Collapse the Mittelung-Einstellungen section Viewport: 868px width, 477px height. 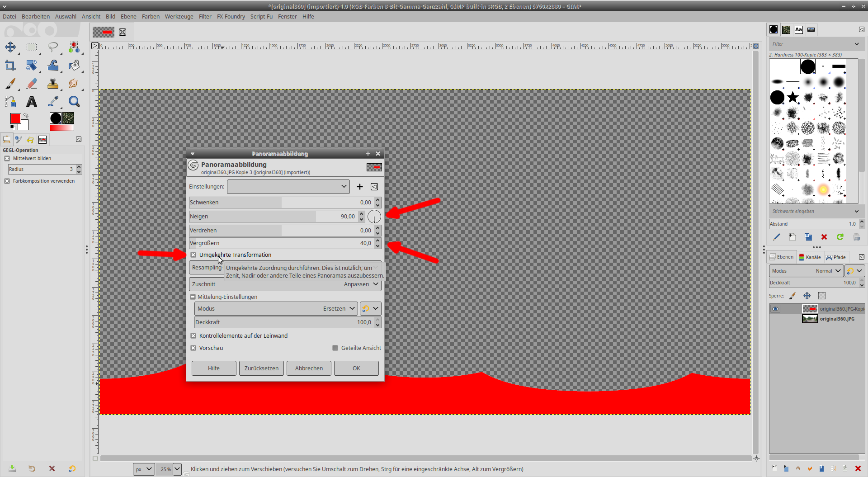[x=193, y=297]
